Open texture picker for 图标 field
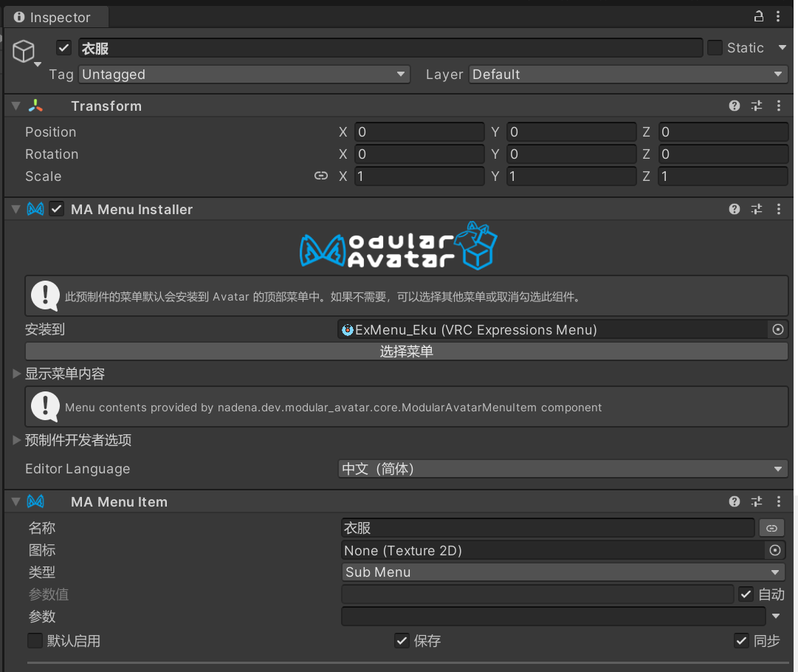Viewport: 798px width, 672px height. (774, 550)
